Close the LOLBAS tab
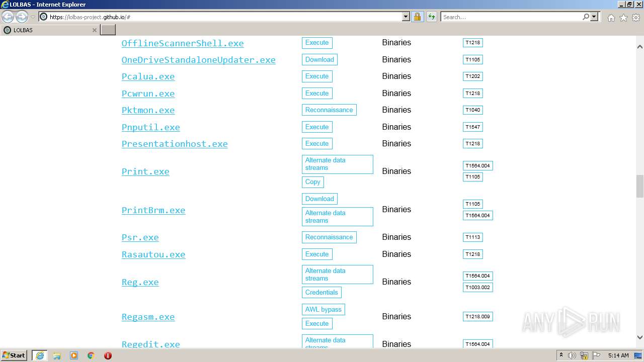 (x=94, y=30)
